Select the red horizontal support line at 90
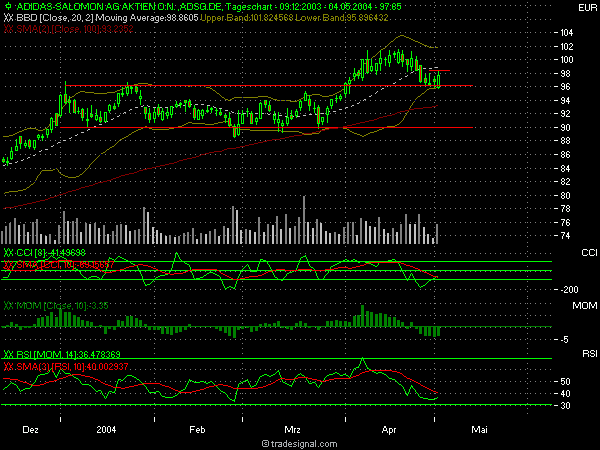The width and height of the screenshot is (600, 450). (x=267, y=127)
